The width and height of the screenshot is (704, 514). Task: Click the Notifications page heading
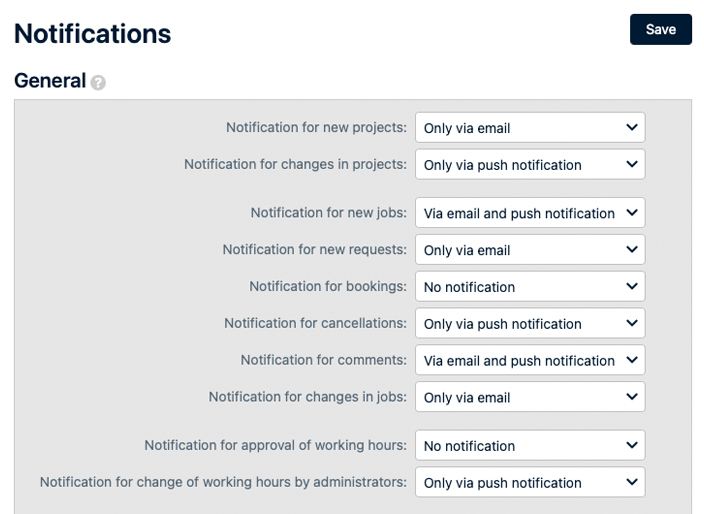tap(92, 33)
